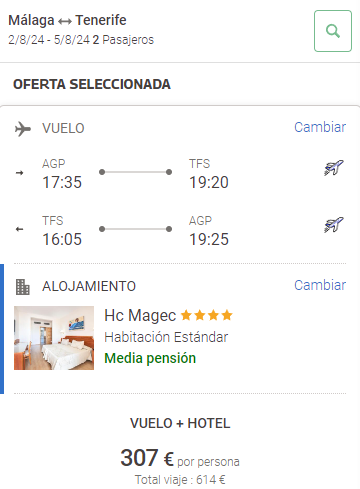Click the return flight airline logo icon
The width and height of the screenshot is (360, 489).
(x=334, y=225)
